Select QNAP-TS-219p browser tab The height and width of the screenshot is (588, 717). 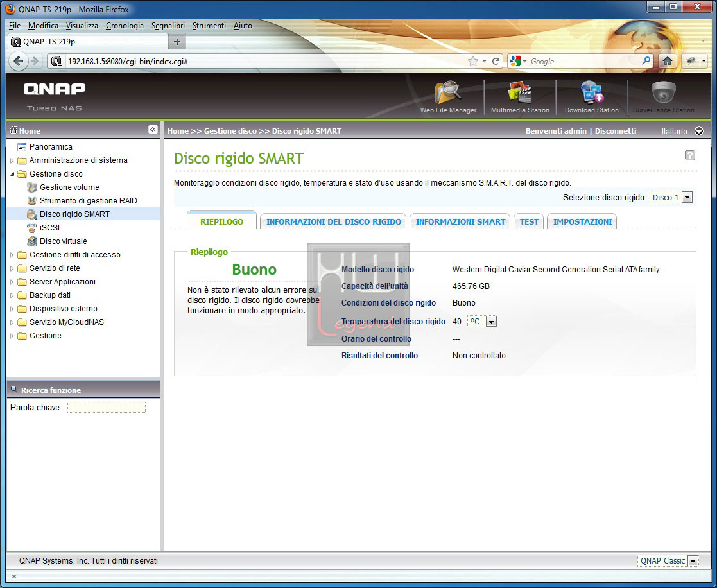88,42
